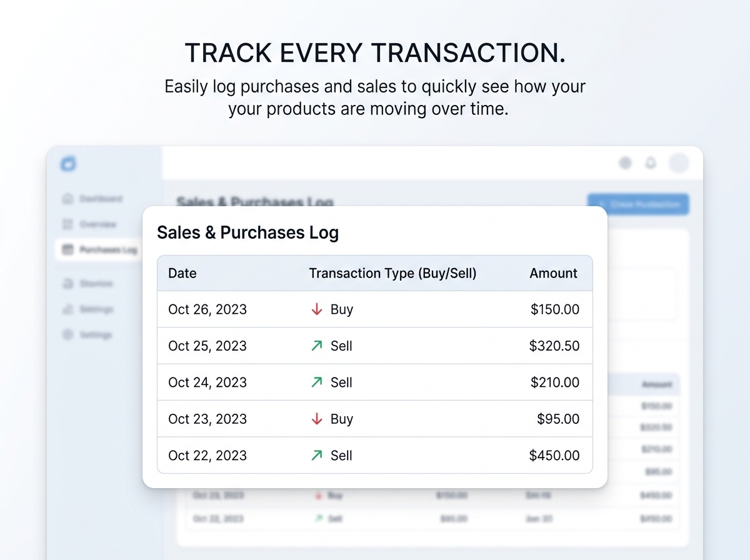Select the bottom Settings sidebar item
Screen dimensions: 750x560
coord(95,335)
